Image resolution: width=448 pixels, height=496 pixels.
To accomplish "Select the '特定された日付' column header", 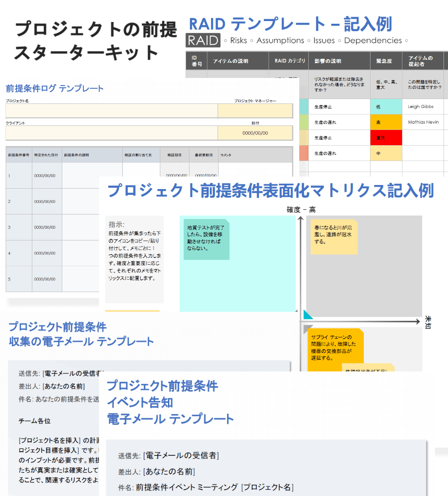I will click(47, 155).
